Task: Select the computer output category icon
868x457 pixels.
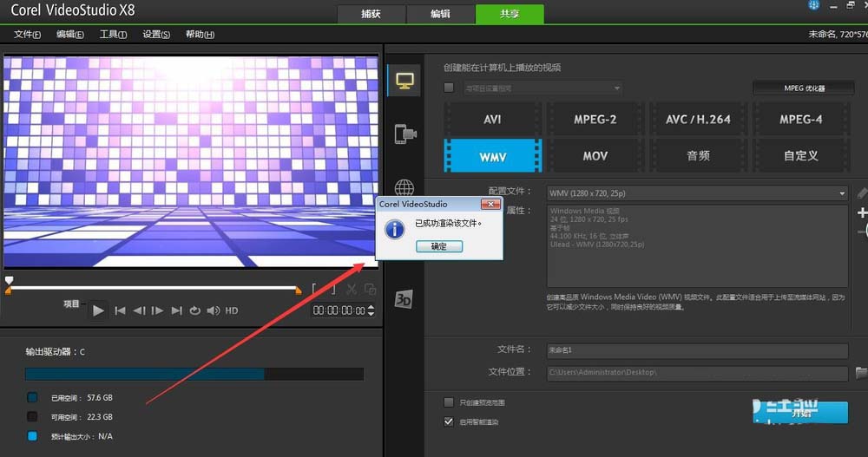Action: pos(404,81)
